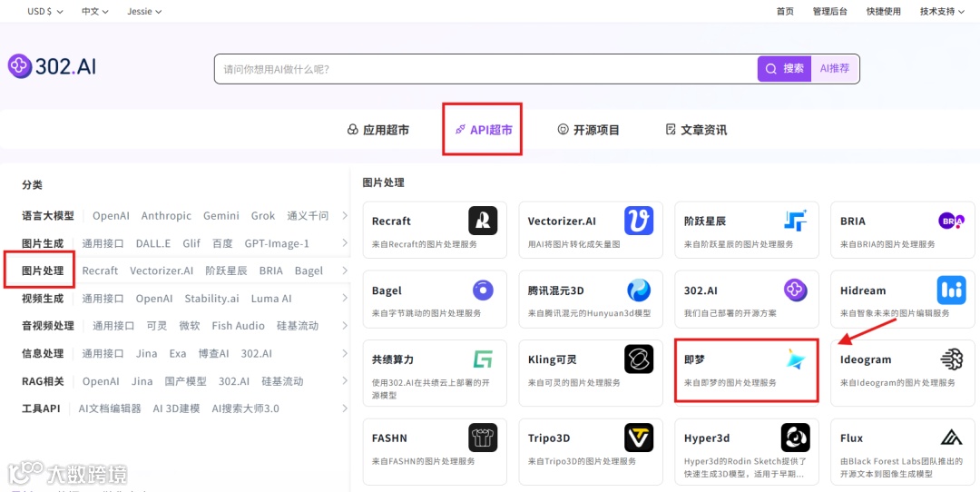This screenshot has height=492, width=980.
Task: Click the BRIA card logo
Action: (951, 221)
